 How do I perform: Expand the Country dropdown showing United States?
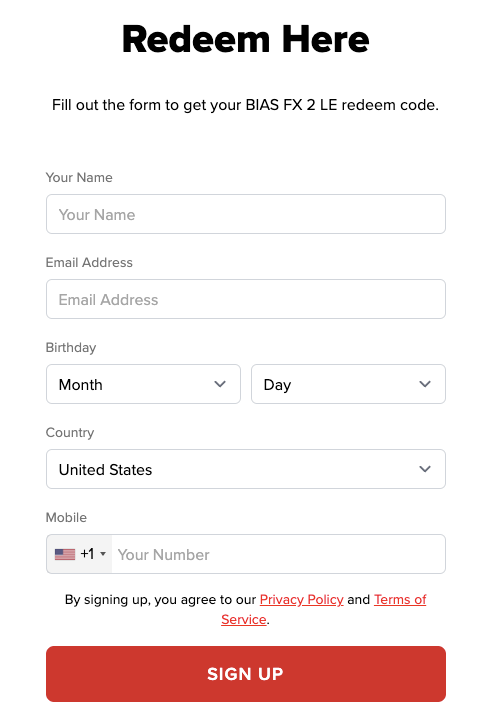[246, 469]
